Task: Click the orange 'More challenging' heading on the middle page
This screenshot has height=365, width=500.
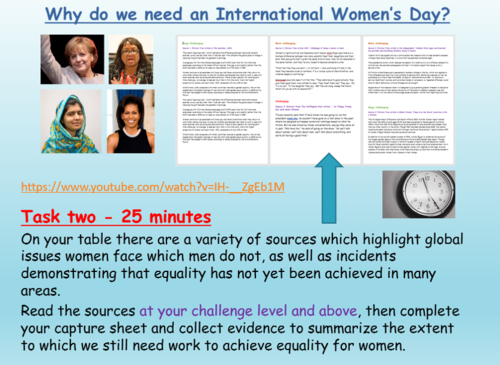Action: coord(285,43)
